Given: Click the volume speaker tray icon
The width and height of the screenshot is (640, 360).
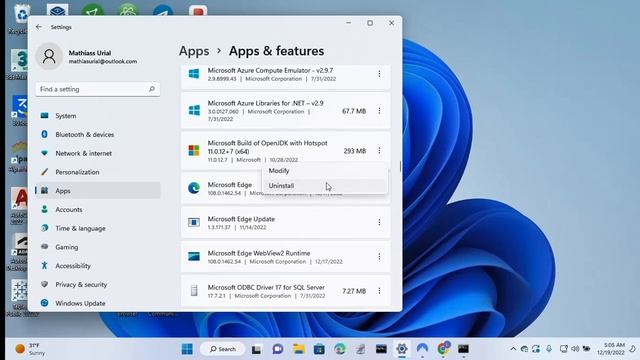Looking at the screenshot, I should pos(575,349).
